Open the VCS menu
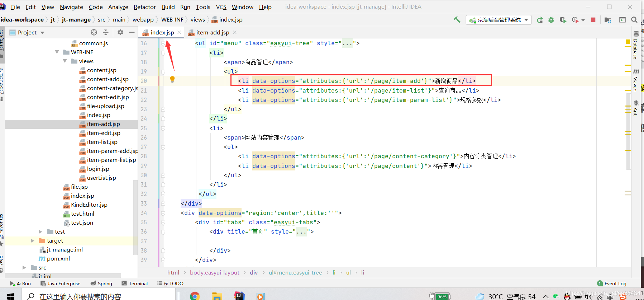 coord(221,7)
